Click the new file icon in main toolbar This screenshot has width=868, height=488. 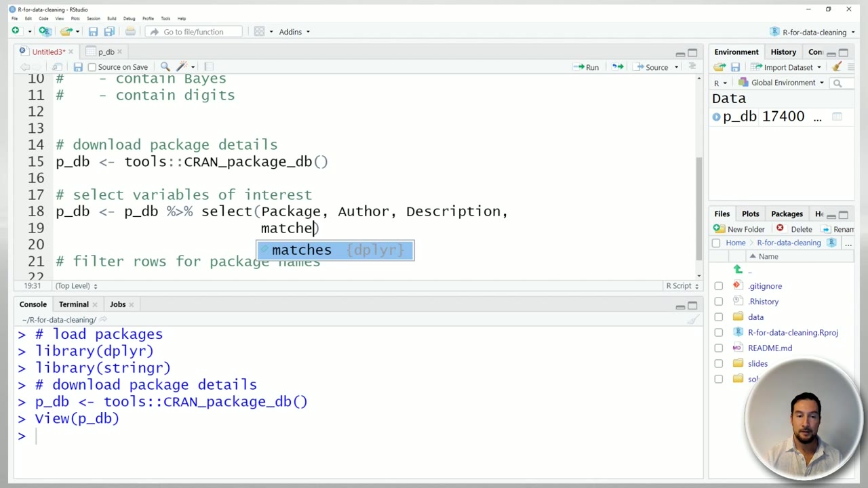(x=15, y=32)
